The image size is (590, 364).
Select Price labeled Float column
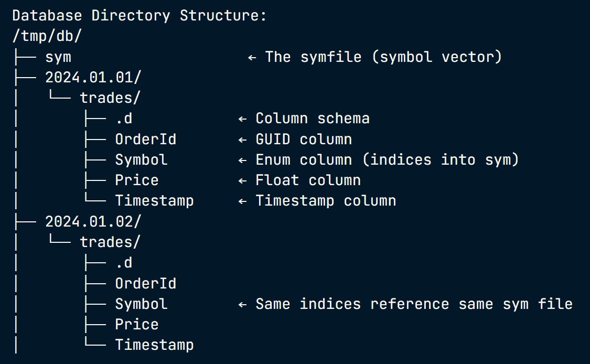point(136,180)
